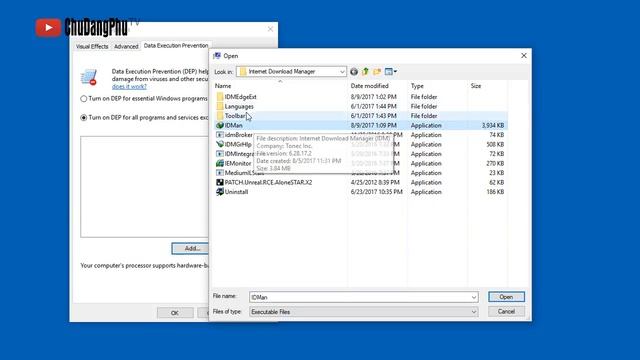
Task: Click the idmBroker size 74 KB
Action: coord(497,135)
